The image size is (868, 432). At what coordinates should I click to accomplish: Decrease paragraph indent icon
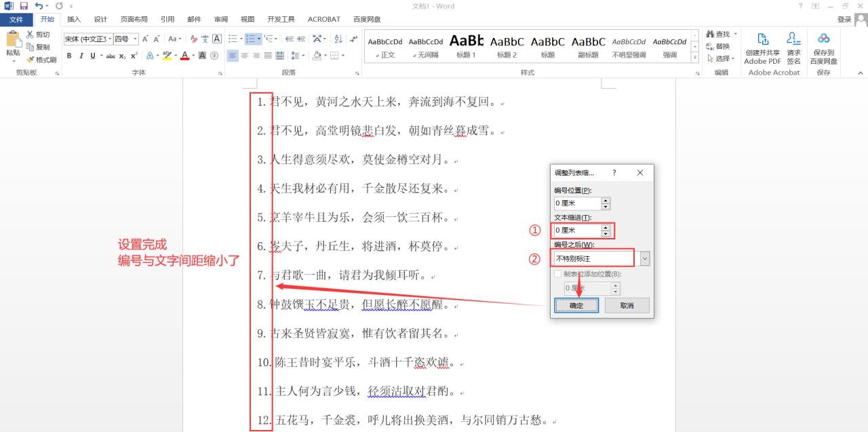click(x=289, y=39)
